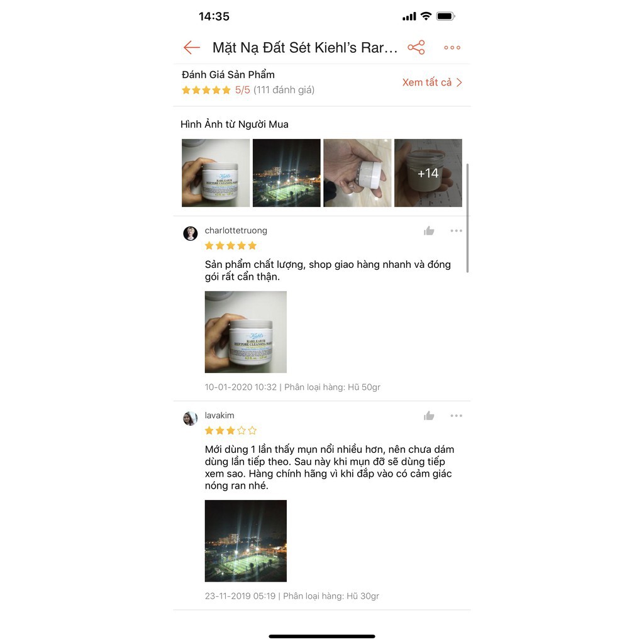Open third buyer photo of hand holding jar
Viewport: 644px width, 644px height.
tap(357, 173)
